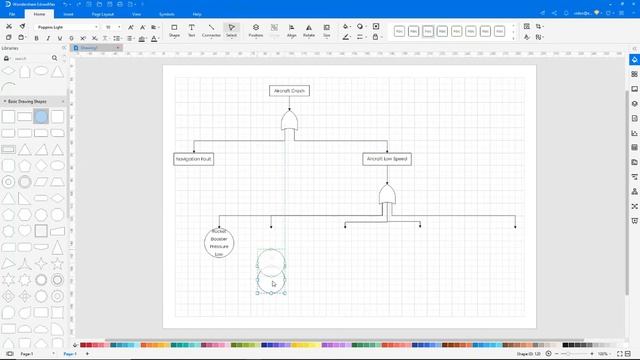Switch to the Page Layout tab
Screen dimensions: 640x360
point(102,14)
